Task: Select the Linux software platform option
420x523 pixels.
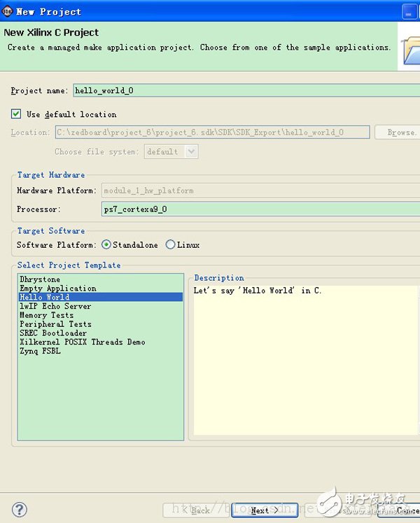Action: pos(171,245)
